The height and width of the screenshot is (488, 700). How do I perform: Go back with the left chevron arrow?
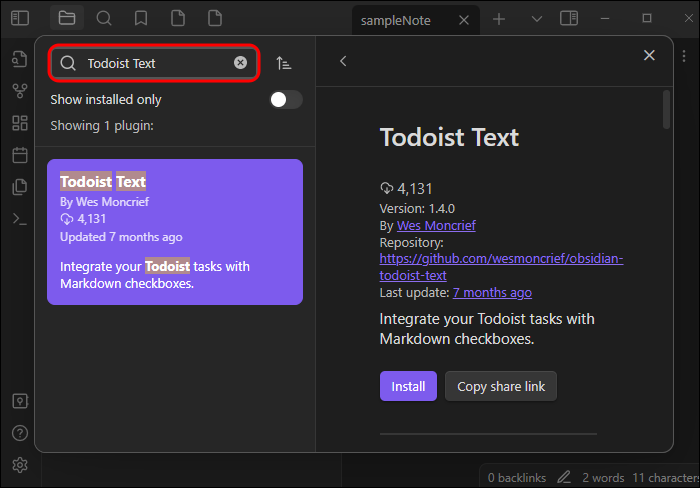tap(343, 61)
